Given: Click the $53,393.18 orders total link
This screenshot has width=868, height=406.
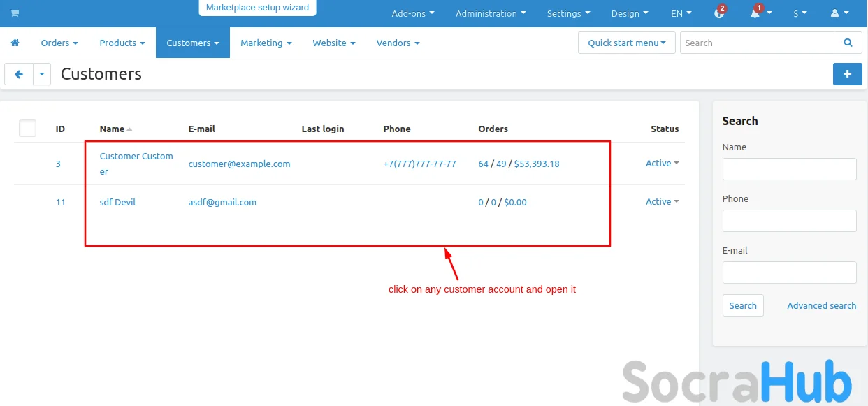Looking at the screenshot, I should pos(537,164).
